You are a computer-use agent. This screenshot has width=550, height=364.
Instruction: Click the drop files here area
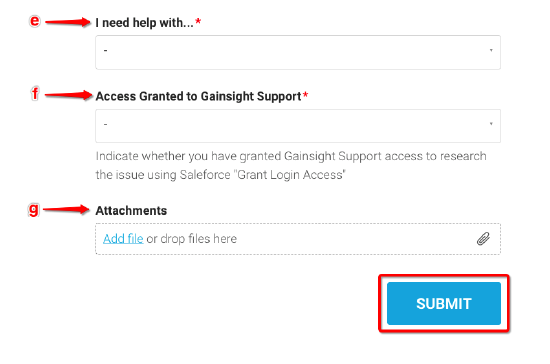click(298, 239)
